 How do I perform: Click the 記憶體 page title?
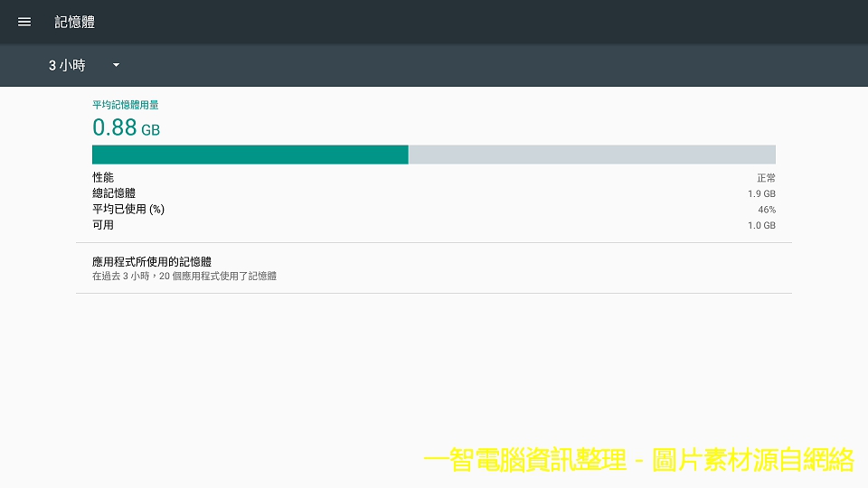coord(75,22)
